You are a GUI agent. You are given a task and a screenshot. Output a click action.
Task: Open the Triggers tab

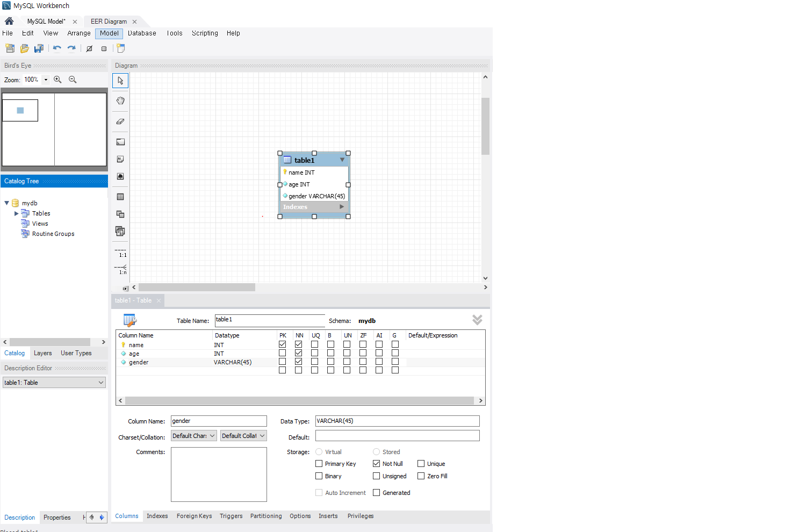click(x=231, y=516)
